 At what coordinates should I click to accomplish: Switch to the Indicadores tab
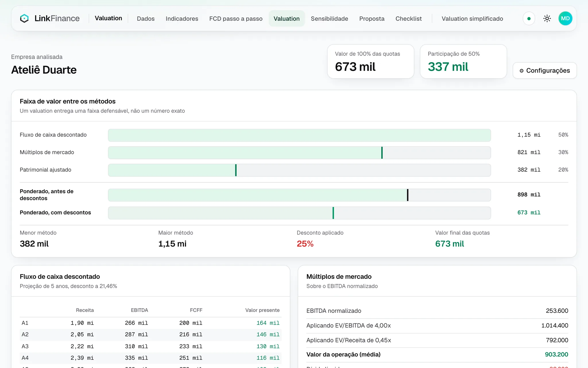(182, 18)
